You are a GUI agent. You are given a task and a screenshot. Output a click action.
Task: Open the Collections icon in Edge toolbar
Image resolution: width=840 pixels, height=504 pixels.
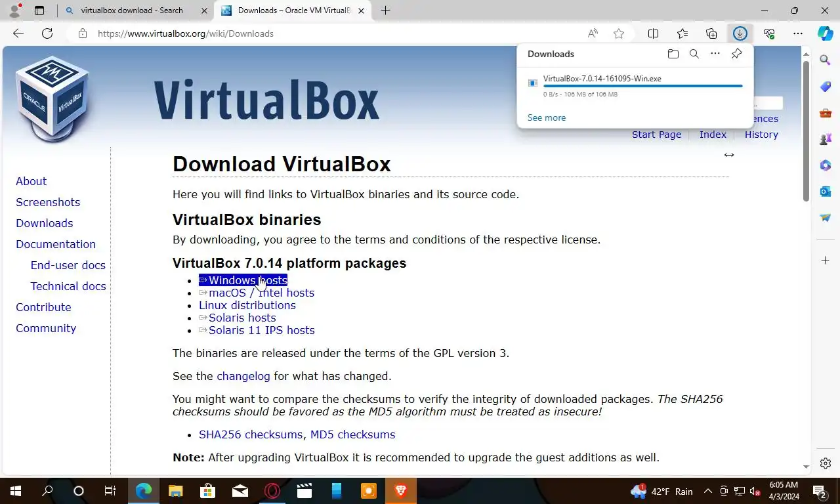coord(711,33)
